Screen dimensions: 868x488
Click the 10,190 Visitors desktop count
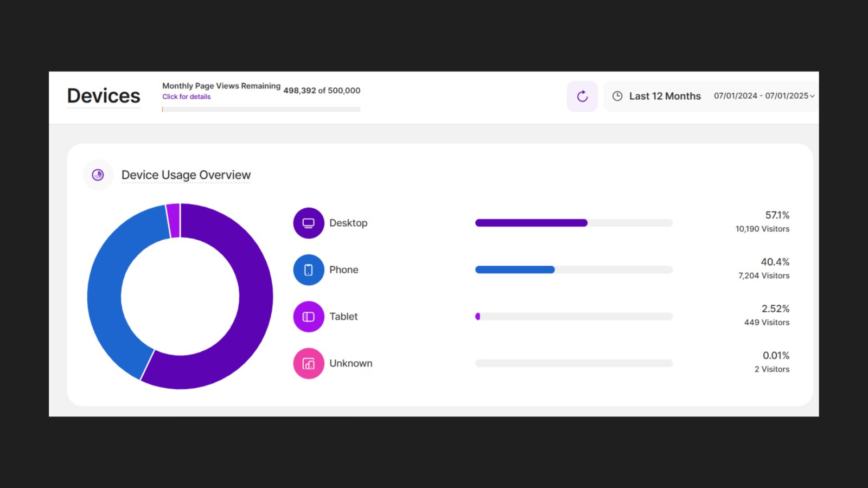pos(762,229)
